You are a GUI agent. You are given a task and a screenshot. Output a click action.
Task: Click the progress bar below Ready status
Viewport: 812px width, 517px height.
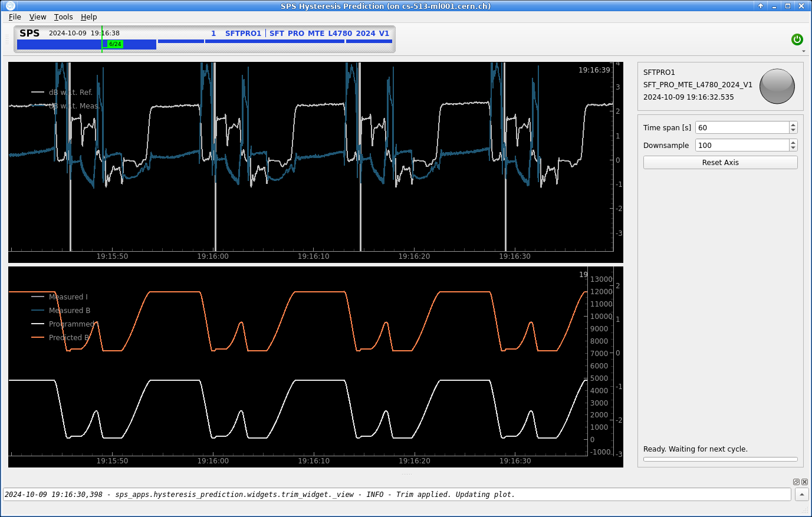pyautogui.click(x=720, y=459)
